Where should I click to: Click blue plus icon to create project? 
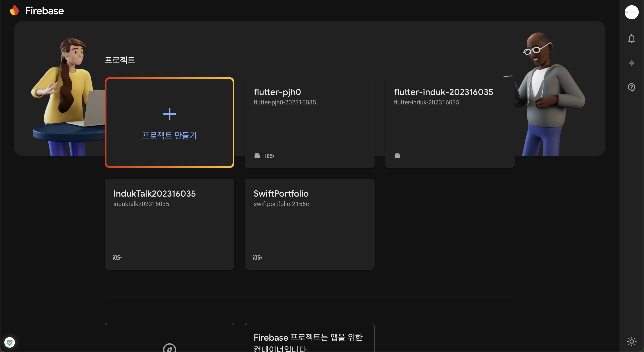[170, 114]
